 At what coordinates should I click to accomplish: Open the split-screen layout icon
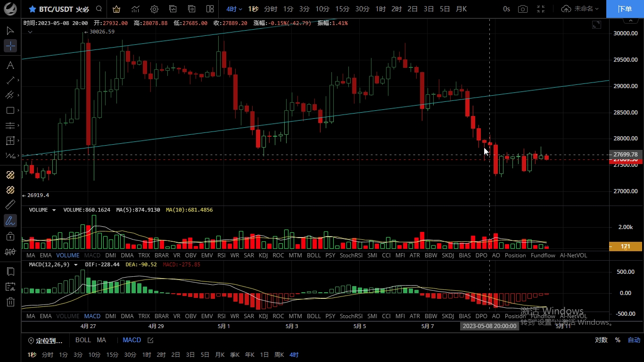[210, 9]
